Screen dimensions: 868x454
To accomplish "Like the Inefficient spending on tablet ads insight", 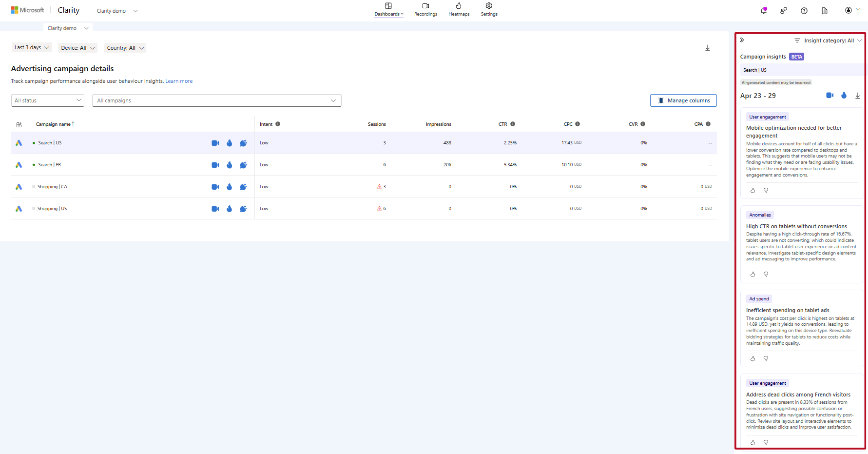I will tap(752, 358).
